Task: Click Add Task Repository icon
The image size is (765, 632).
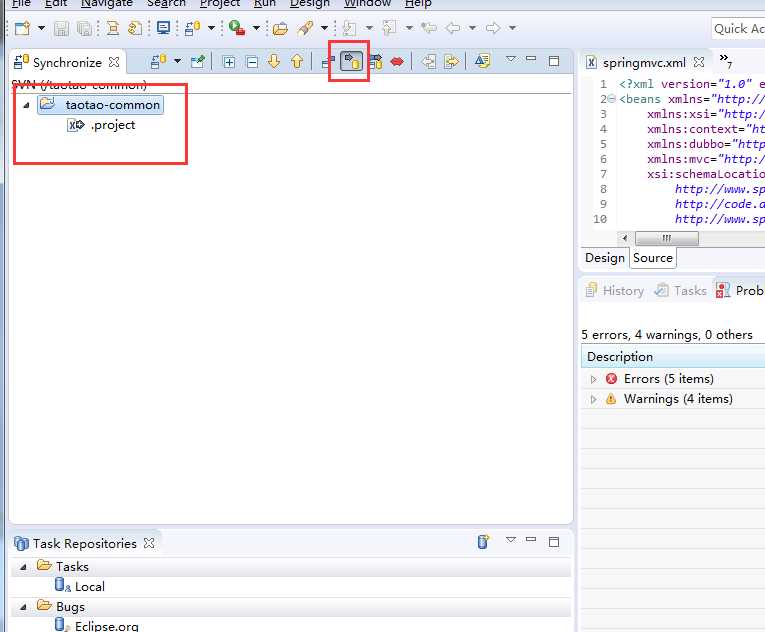Action: pyautogui.click(x=483, y=542)
